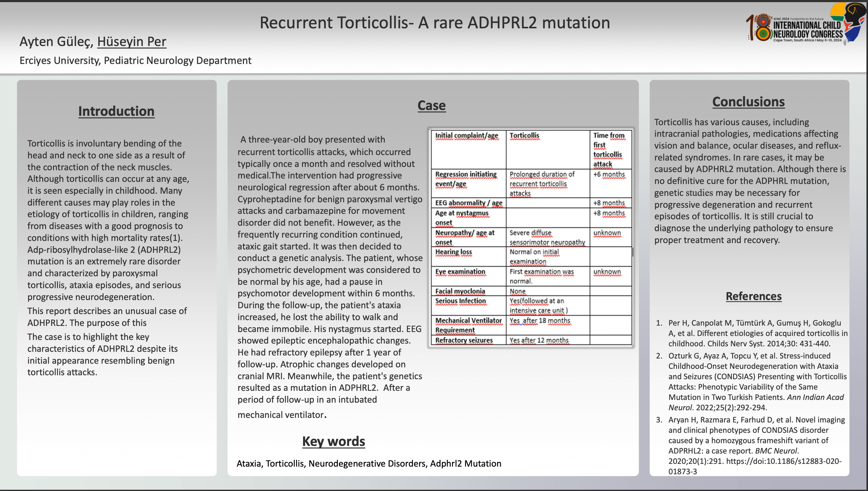Click table cell 'Serious Infection'
This screenshot has width=868, height=491.
pyautogui.click(x=468, y=306)
